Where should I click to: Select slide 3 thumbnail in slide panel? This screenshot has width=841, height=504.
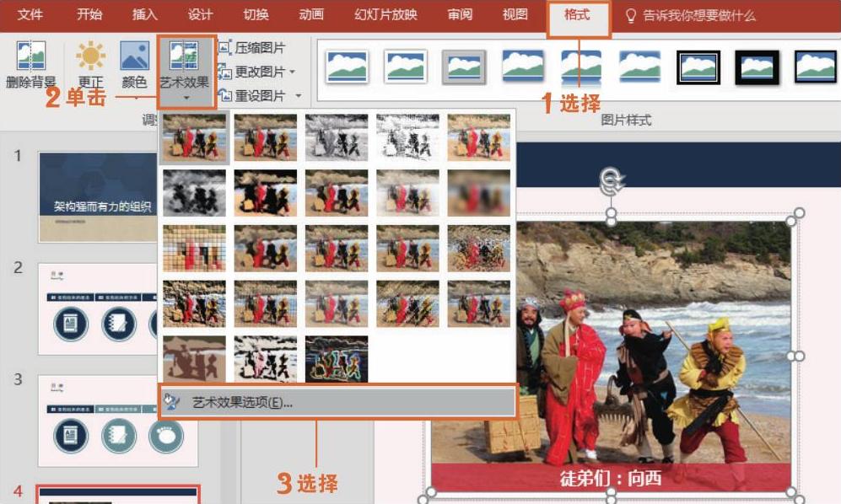click(x=118, y=421)
